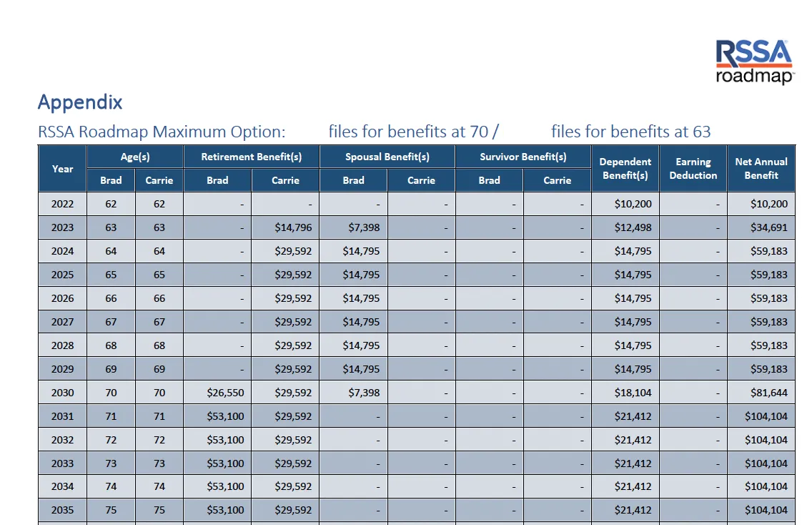
Task: Click the Dependent Benefit(s) header
Action: click(x=625, y=168)
